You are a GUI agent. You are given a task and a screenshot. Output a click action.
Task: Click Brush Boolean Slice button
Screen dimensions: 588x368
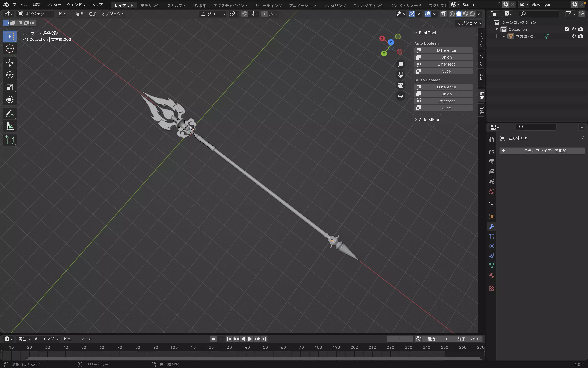(443, 108)
